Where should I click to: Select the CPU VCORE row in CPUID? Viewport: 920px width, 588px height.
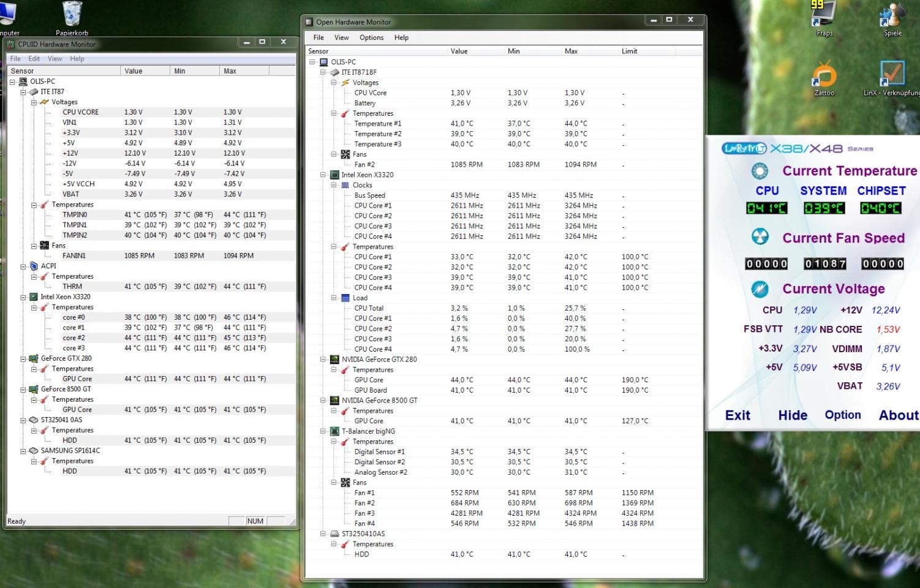coord(151,112)
